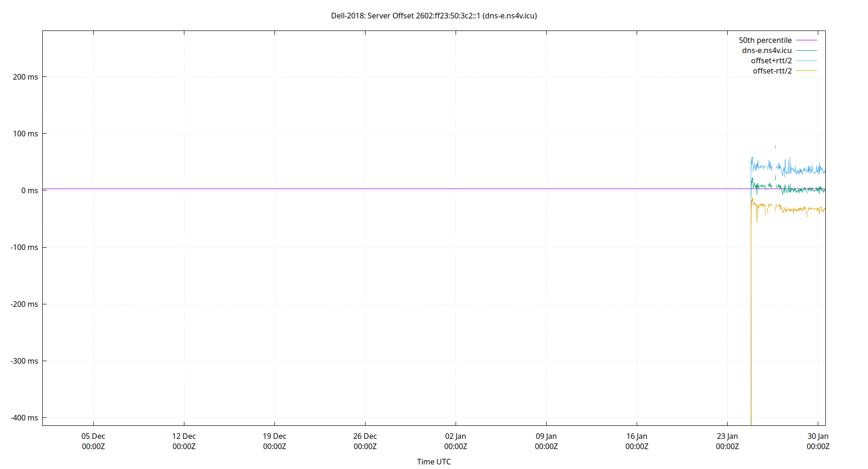Toggle visibility of the dns-e.ns4v.icu series
This screenshot has width=868, height=469.
766,51
